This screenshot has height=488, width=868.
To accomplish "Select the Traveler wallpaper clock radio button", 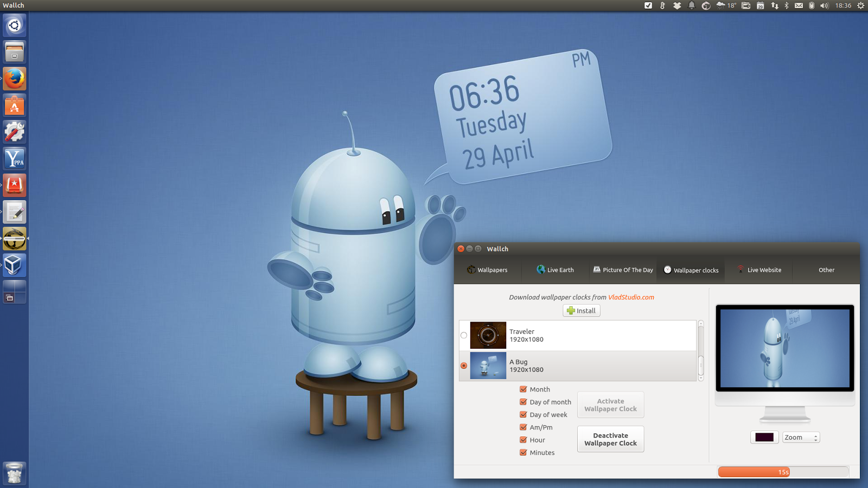I will tap(464, 335).
